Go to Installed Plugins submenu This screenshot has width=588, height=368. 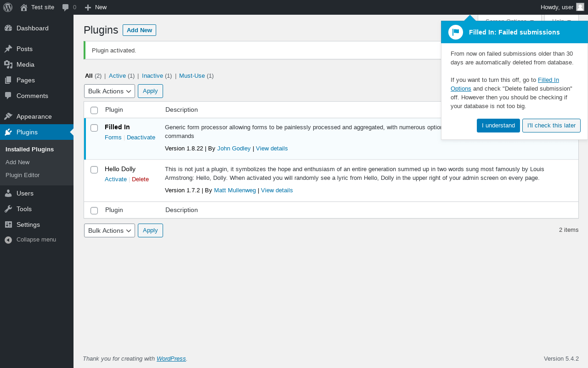click(x=29, y=149)
